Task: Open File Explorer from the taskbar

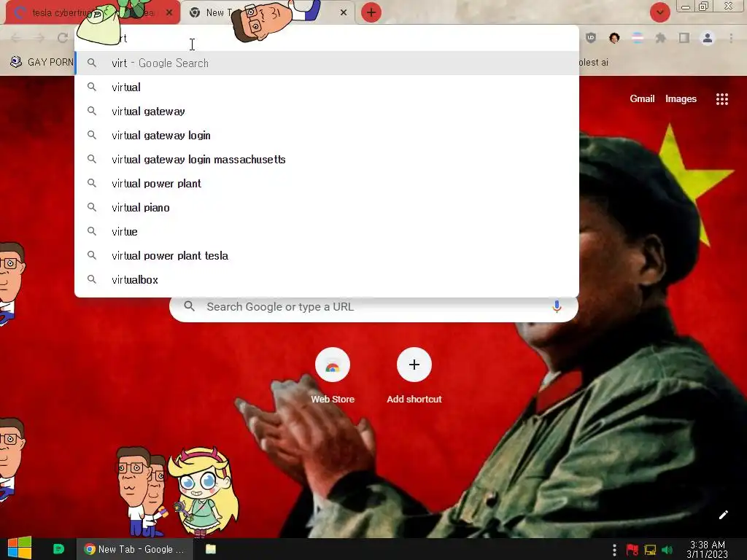Action: tap(211, 549)
